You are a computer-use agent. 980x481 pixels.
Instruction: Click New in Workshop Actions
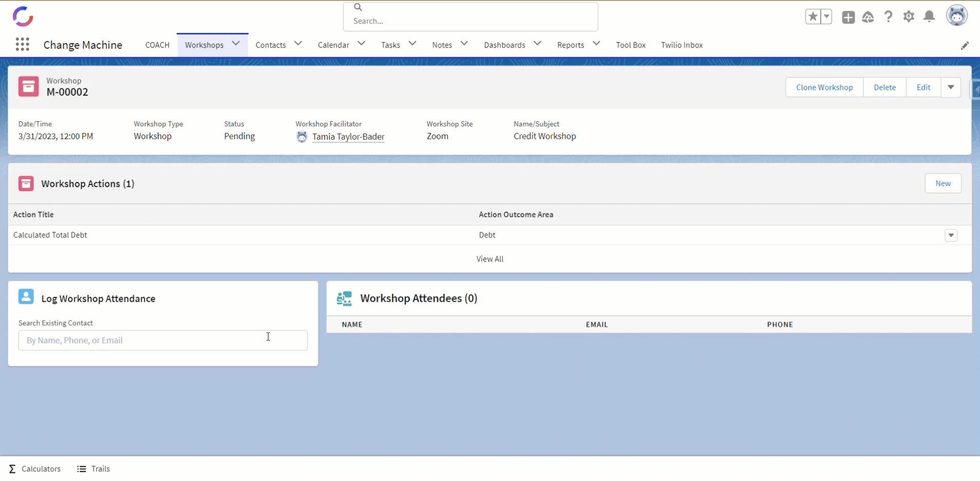[943, 183]
